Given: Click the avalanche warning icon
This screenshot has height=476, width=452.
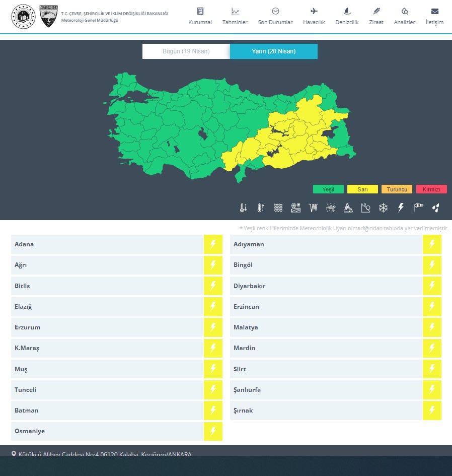Looking at the screenshot, I should (x=348, y=208).
